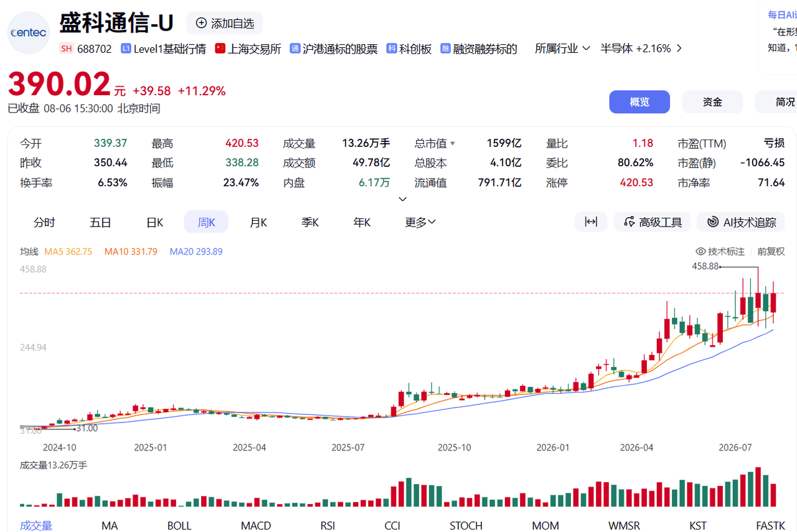Switch to the 分时 chart tab
The height and width of the screenshot is (532, 797).
coord(44,222)
